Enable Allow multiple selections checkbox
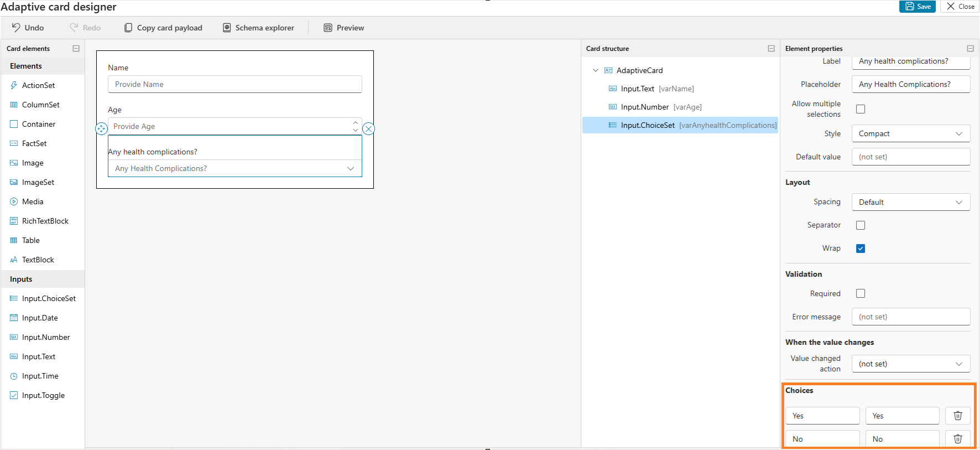 click(x=861, y=109)
